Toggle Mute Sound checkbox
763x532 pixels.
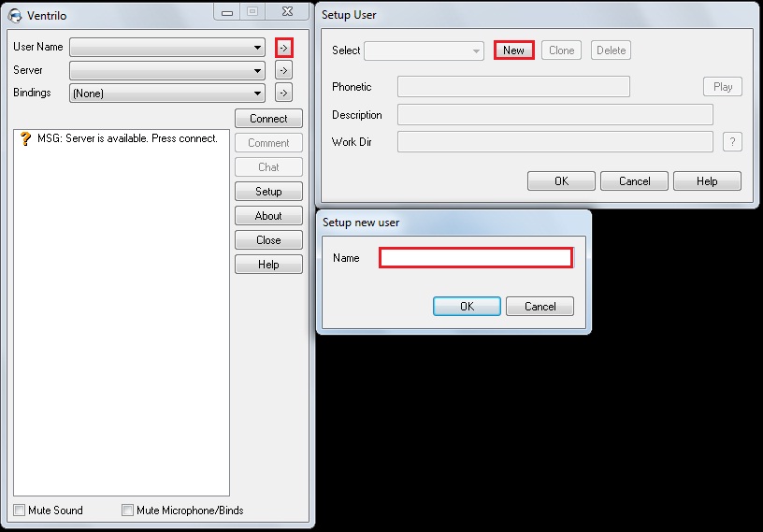19,510
